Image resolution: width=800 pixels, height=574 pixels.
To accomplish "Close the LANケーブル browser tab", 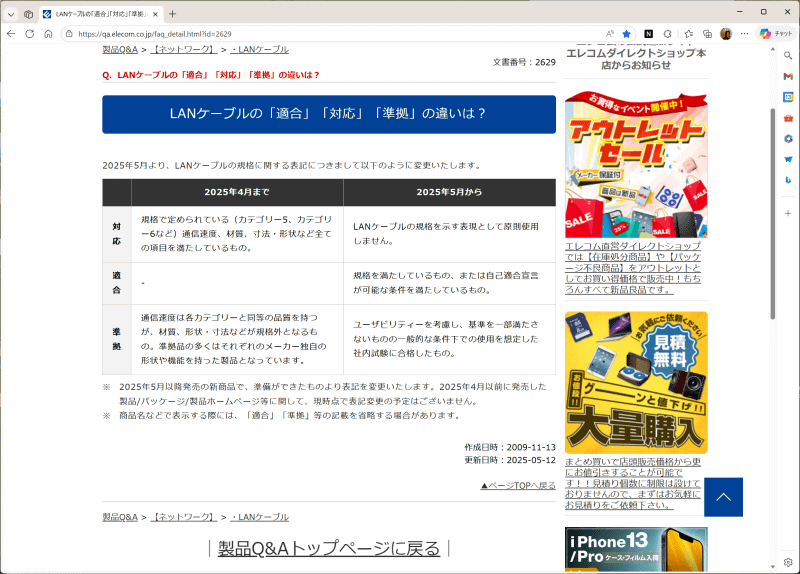I will click(155, 14).
